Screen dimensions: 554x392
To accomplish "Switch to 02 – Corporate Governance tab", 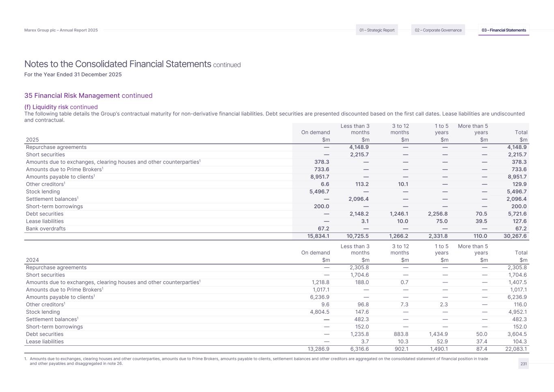I will (438, 30).
